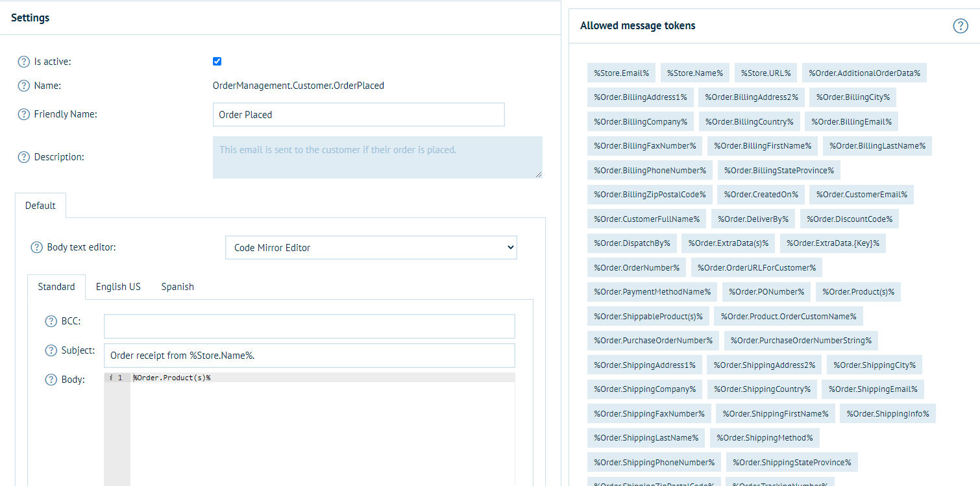Click the %Store.Email% token
This screenshot has width=980, height=486.
pos(621,73)
